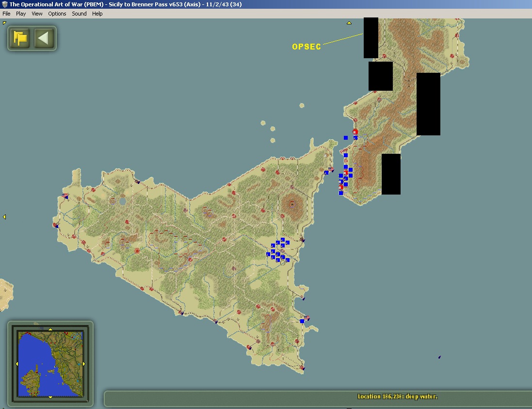The height and width of the screenshot is (409, 532).
Task: Click the minimap right scroll arrow
Action: (x=84, y=364)
